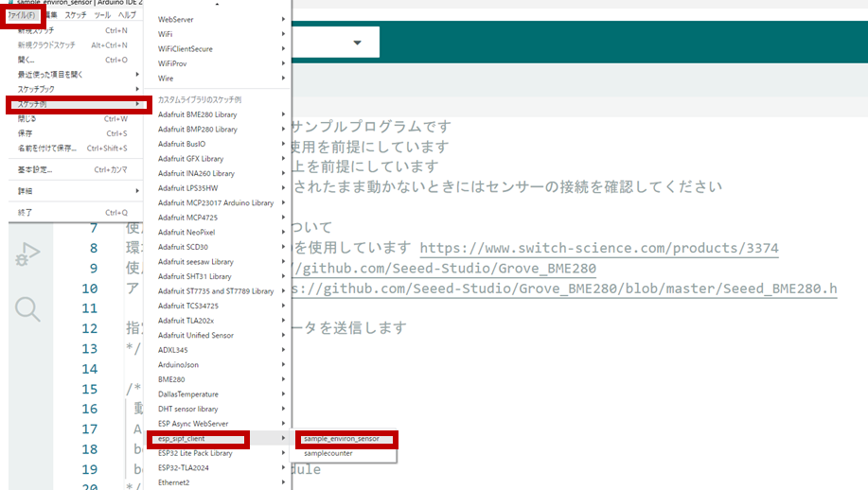Open ESP32-TLA2024 examples submenu

[218, 468]
